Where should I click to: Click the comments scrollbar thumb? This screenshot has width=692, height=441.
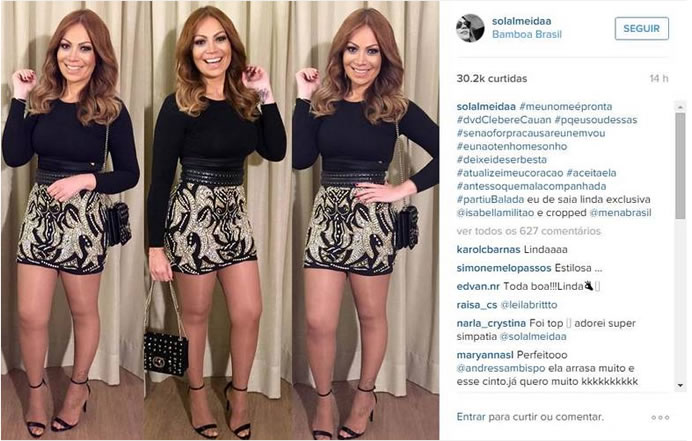[680, 166]
